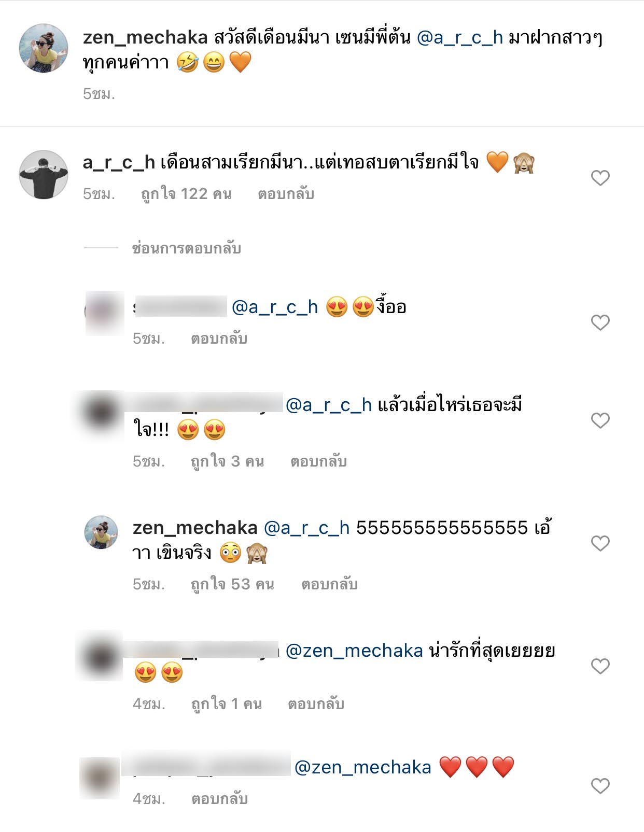Reply to zen_mechaka's ‘เขินจริง’ comment
Screen dimensions: 644x832
pyautogui.click(x=330, y=584)
